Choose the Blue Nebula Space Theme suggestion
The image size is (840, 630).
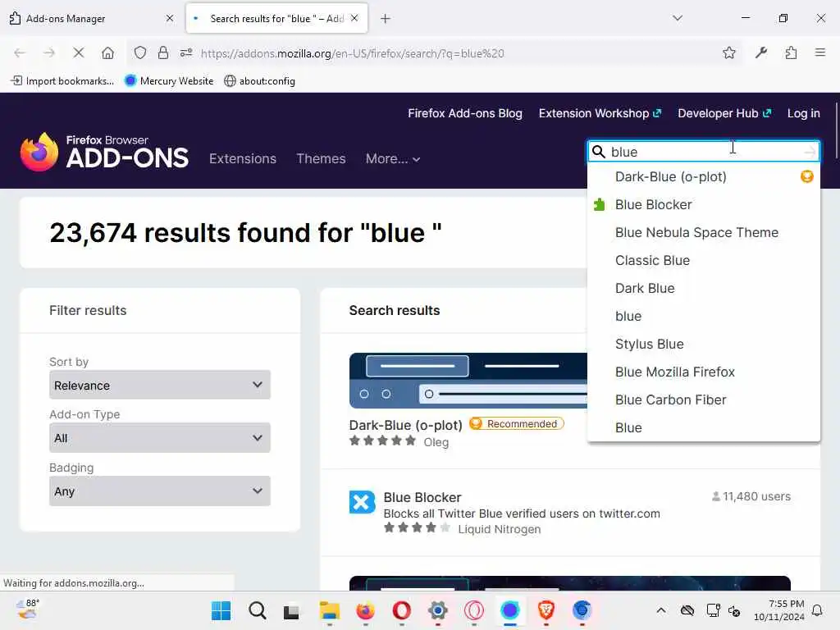pyautogui.click(x=703, y=232)
